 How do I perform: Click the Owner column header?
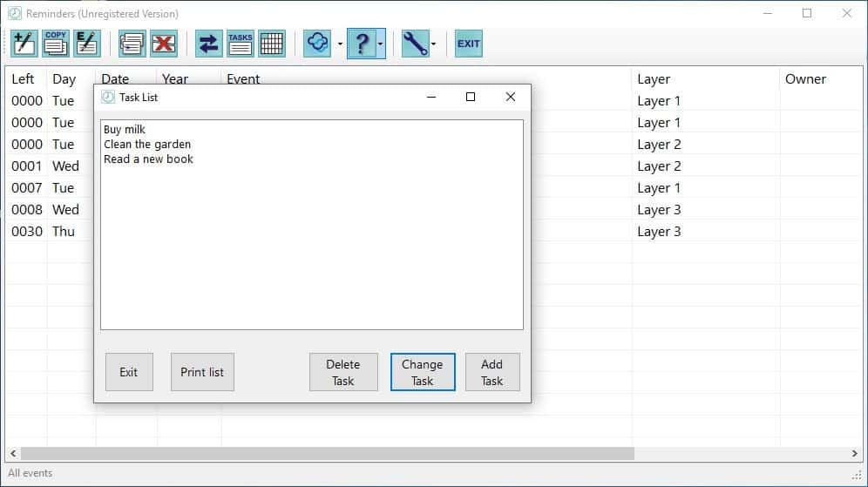tap(805, 79)
